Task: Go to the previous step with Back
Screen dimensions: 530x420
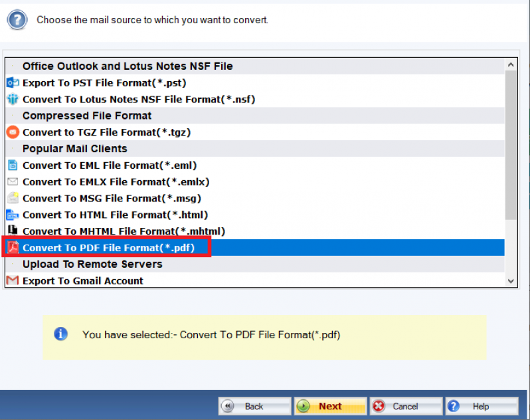Action: pyautogui.click(x=254, y=406)
